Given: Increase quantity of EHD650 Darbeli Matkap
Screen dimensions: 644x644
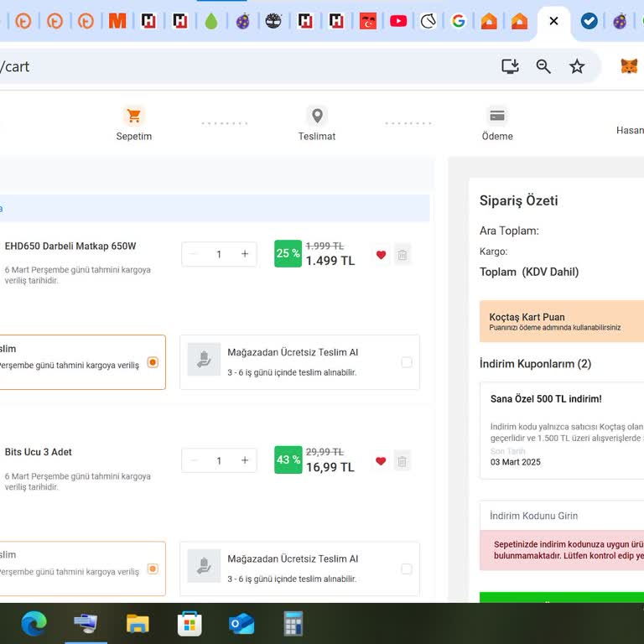Looking at the screenshot, I should coord(245,254).
